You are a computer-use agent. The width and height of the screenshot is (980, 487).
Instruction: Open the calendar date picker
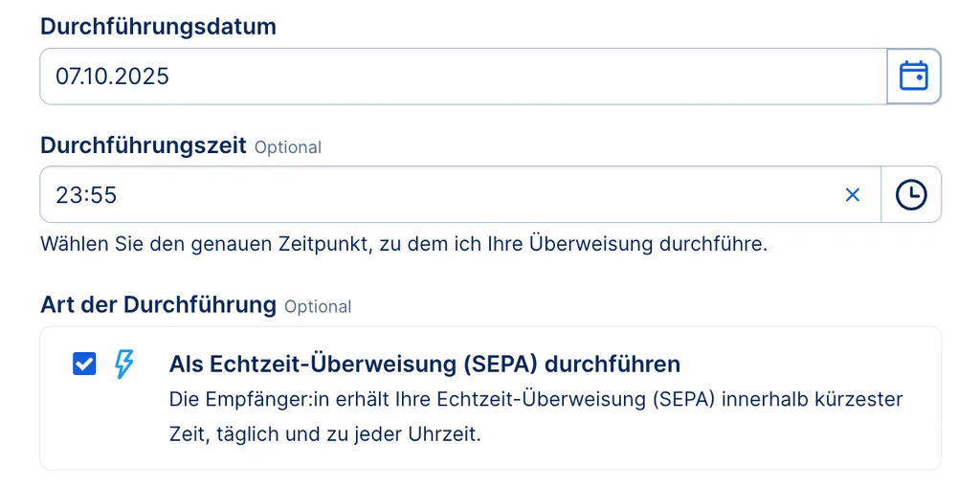tap(913, 76)
